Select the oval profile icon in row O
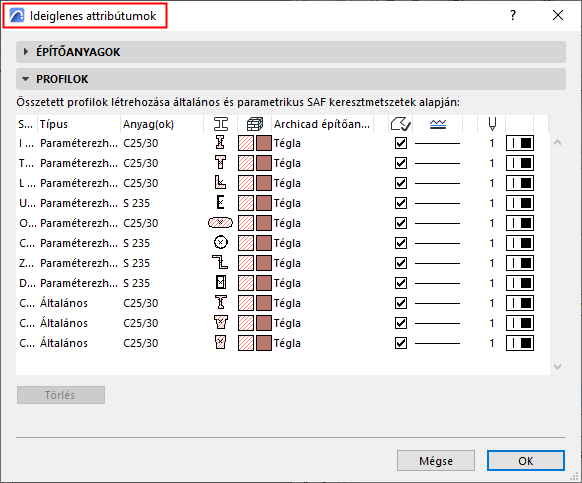Screen dimensions: 582x483 220,223
